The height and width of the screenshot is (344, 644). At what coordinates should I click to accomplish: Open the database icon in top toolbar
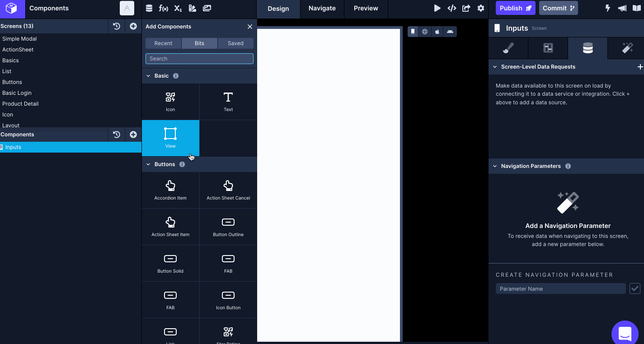coord(149,8)
